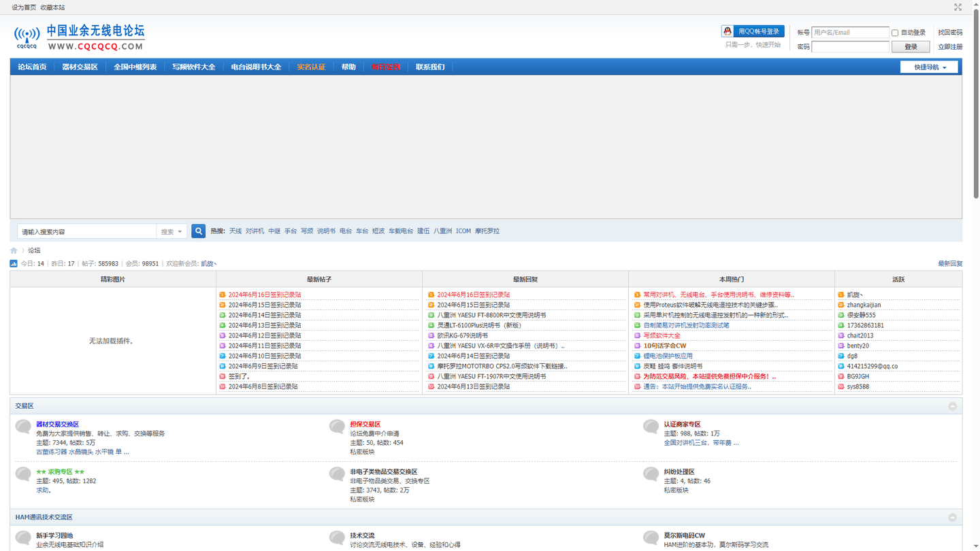
Task: Click rank icon beside user BG9JGH
Action: click(x=841, y=376)
